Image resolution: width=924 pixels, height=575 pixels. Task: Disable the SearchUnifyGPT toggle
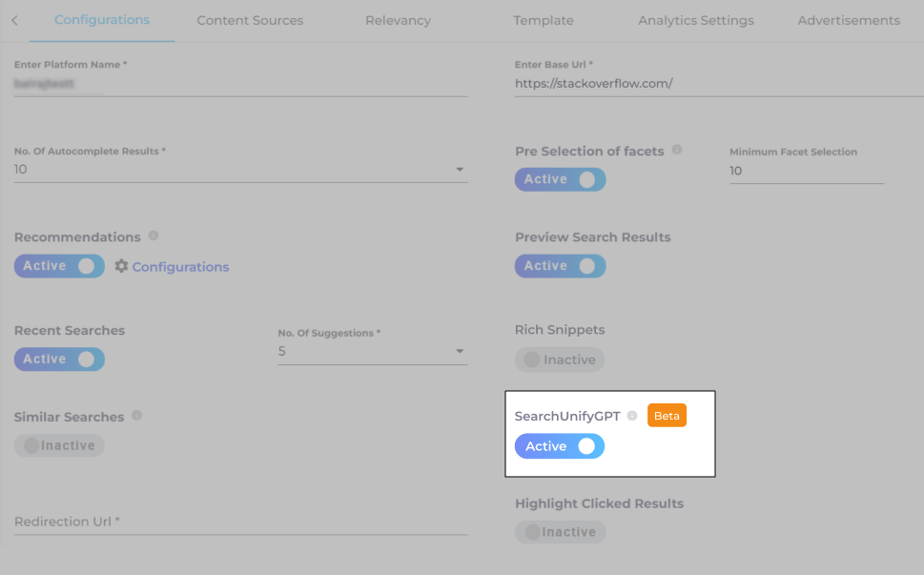click(x=560, y=446)
